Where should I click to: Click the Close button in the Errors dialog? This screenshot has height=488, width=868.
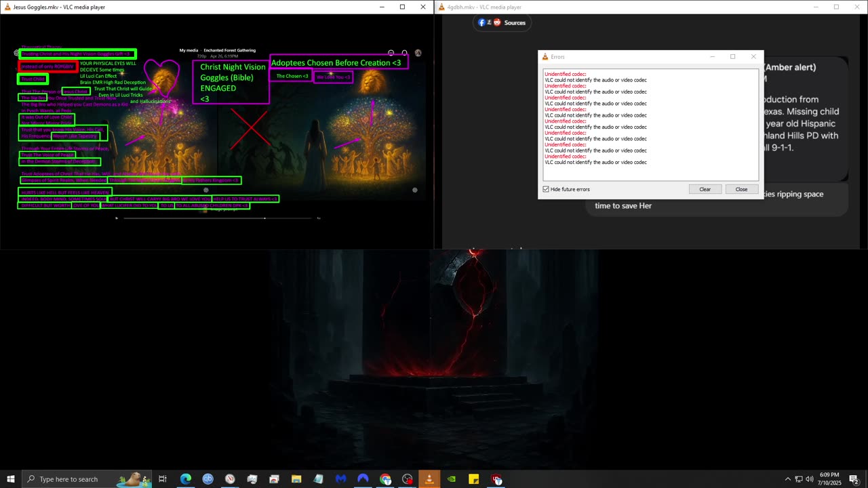(x=742, y=189)
